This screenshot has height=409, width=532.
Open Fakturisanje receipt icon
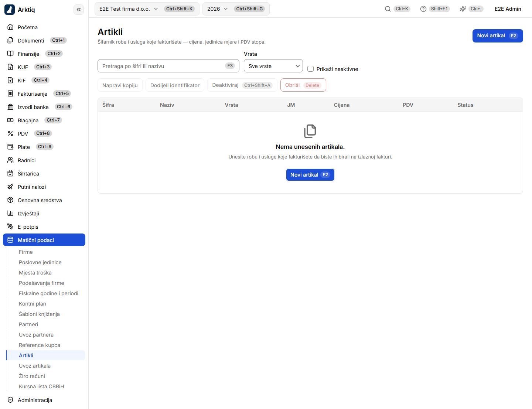click(10, 93)
